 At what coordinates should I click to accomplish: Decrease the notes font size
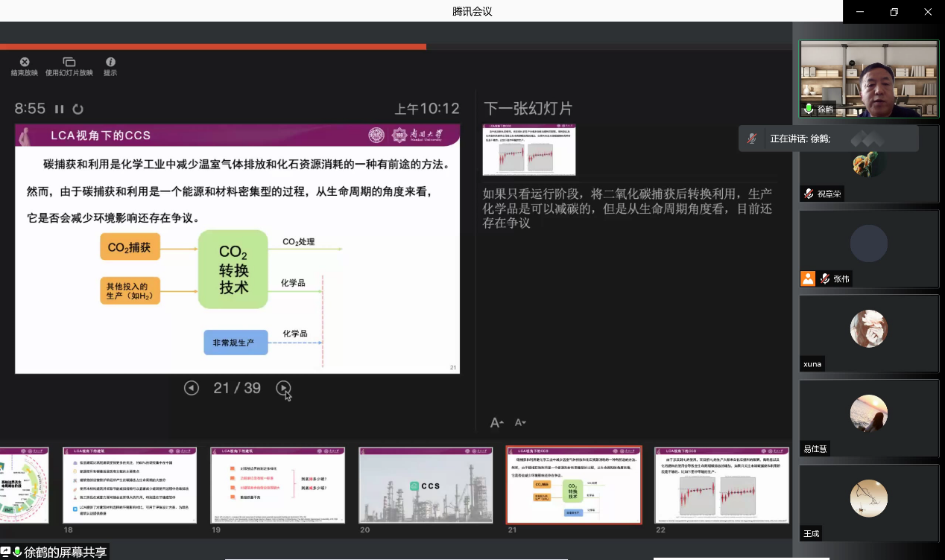tap(520, 423)
